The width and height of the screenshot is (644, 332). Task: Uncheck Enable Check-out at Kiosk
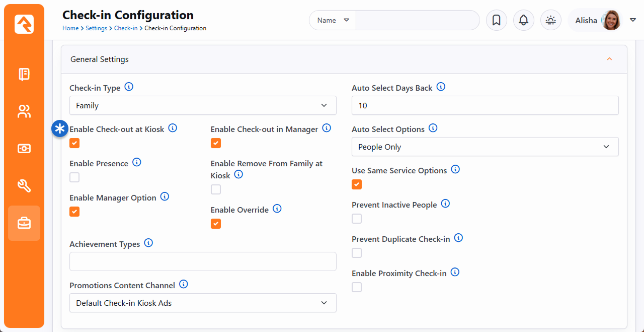click(74, 144)
